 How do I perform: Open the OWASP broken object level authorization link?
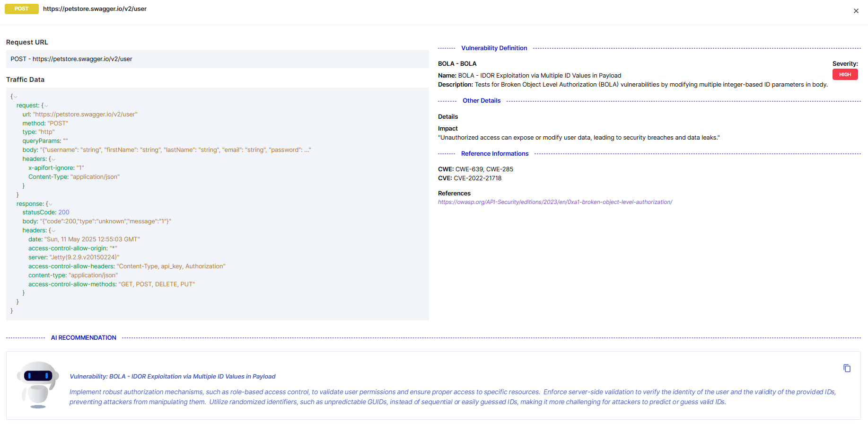tap(555, 202)
